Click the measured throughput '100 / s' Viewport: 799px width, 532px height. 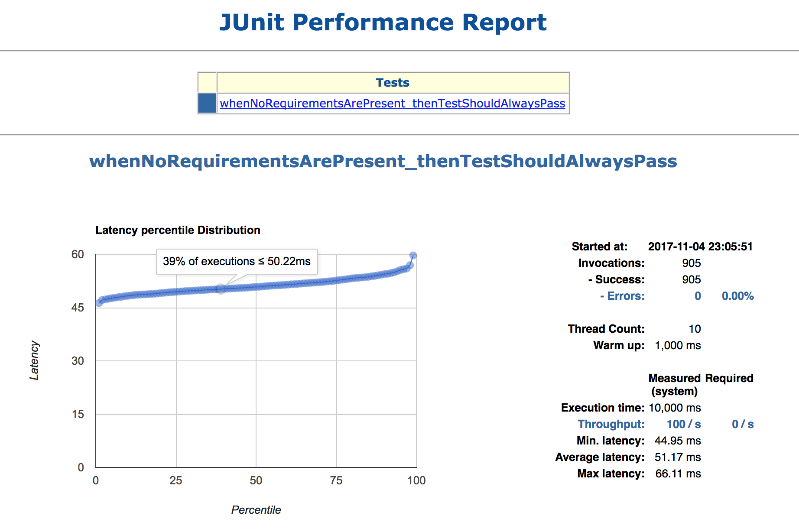point(684,424)
